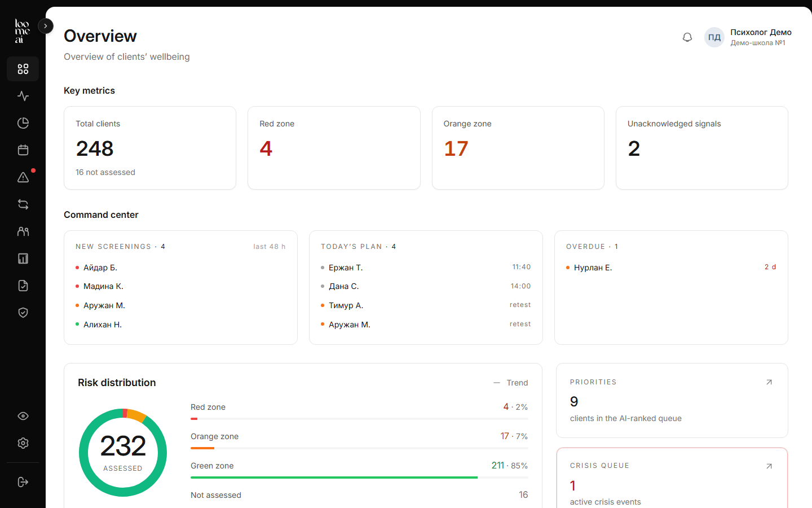Open the Unacknowledged signals card
This screenshot has height=508, width=812.
tap(702, 148)
